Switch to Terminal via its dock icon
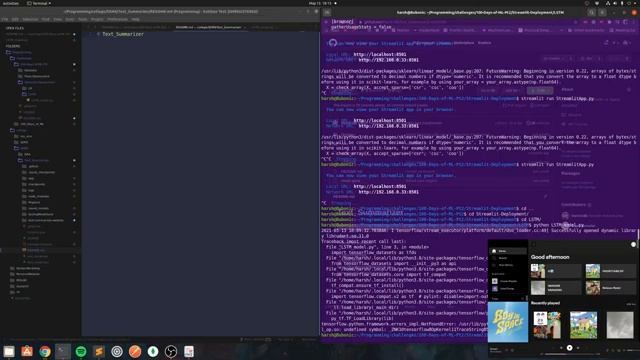 click(x=63, y=351)
